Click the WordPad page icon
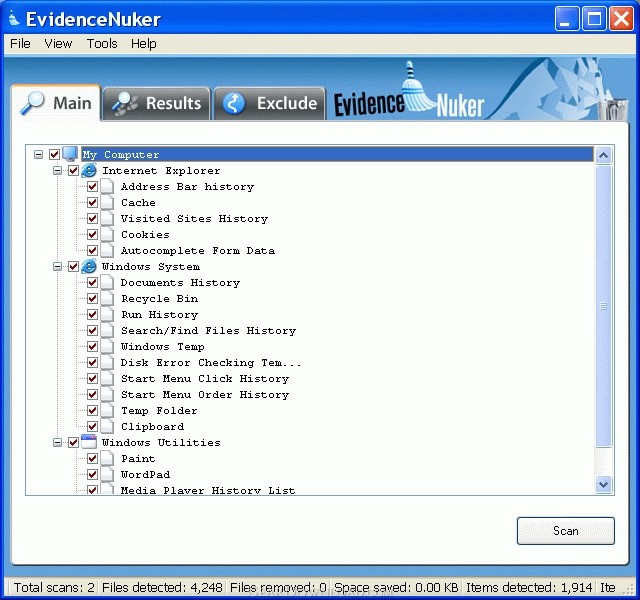The width and height of the screenshot is (640, 600). click(x=107, y=474)
